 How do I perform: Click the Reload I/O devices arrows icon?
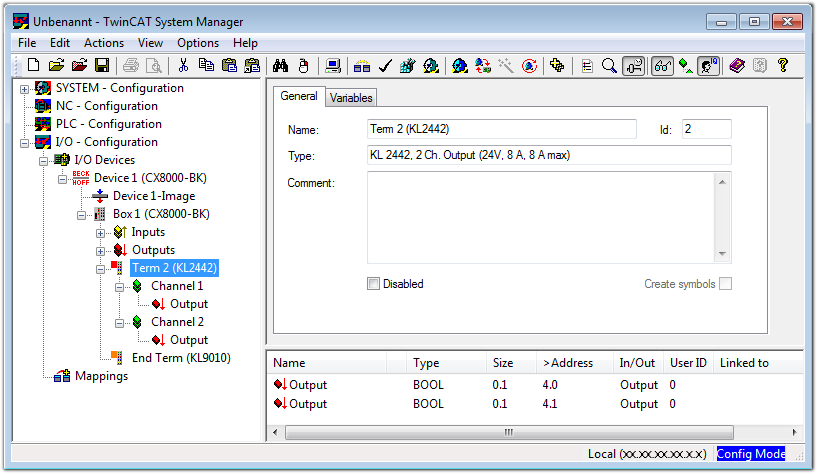(x=483, y=66)
